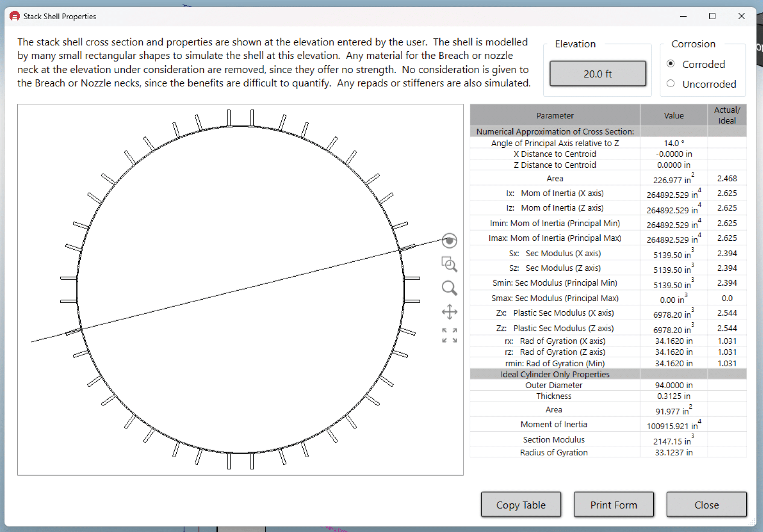Image resolution: width=763 pixels, height=532 pixels.
Task: Maximize the Stack Shell Properties window
Action: 712,16
